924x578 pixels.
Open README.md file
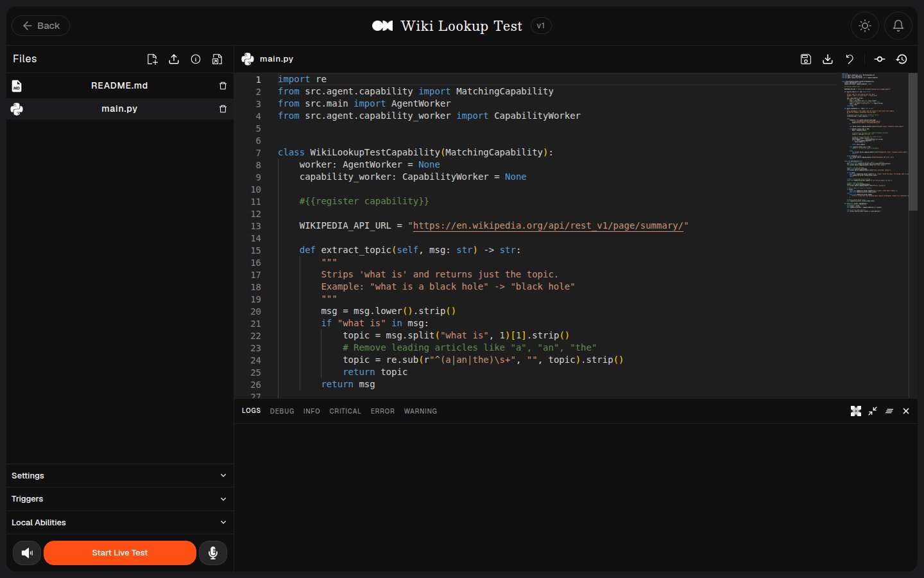click(119, 85)
